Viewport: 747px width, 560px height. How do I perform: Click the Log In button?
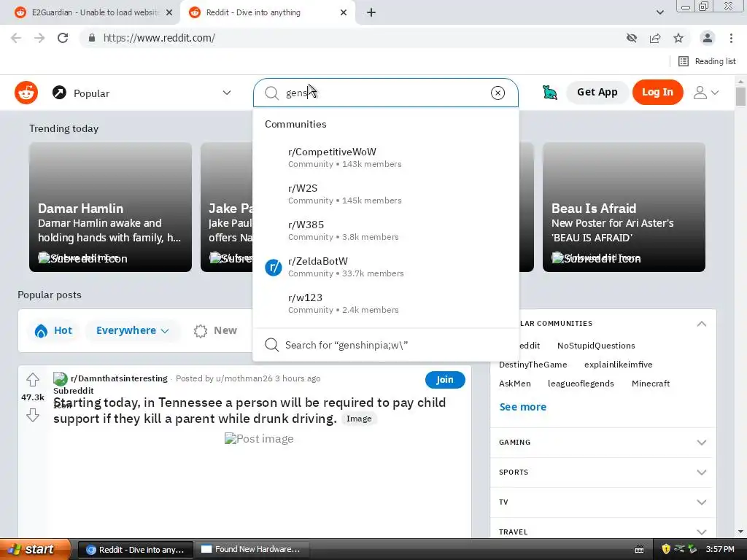point(657,93)
